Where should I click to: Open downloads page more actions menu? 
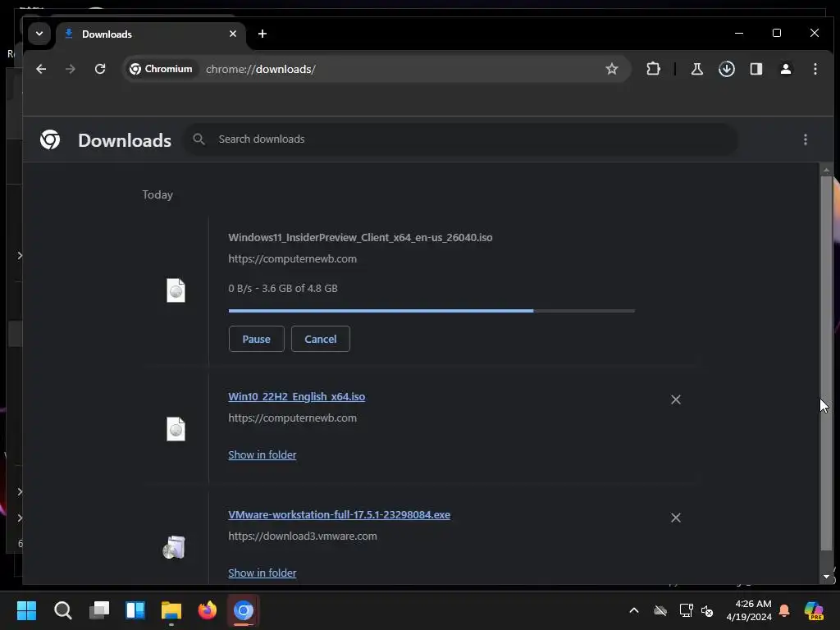(x=806, y=139)
